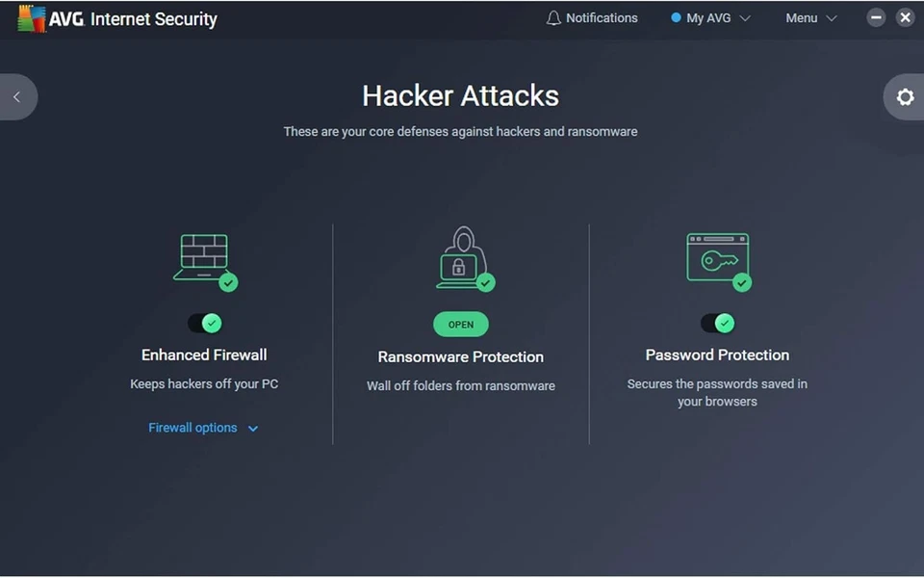The height and width of the screenshot is (578, 924).
Task: Click the green checkmark on Password Protection
Action: [x=742, y=282]
